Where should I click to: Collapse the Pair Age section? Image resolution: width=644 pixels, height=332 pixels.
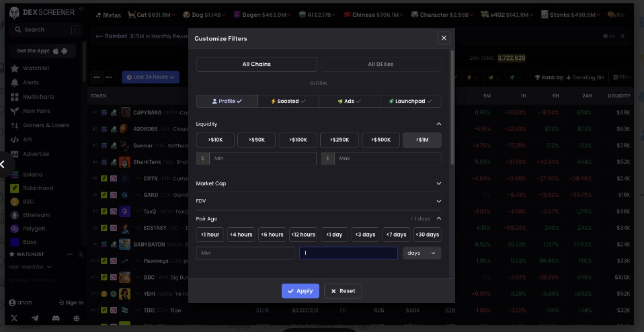tap(439, 218)
